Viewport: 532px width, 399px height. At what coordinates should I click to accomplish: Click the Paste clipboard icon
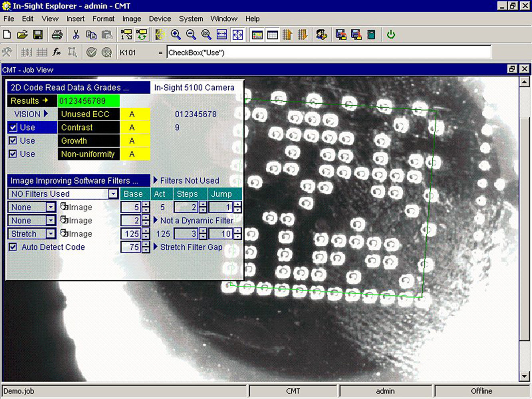click(x=107, y=35)
